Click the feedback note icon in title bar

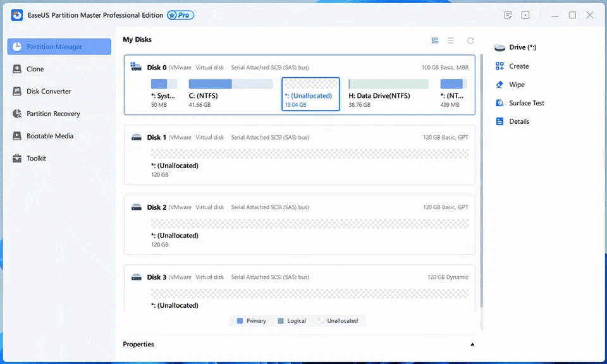(508, 15)
